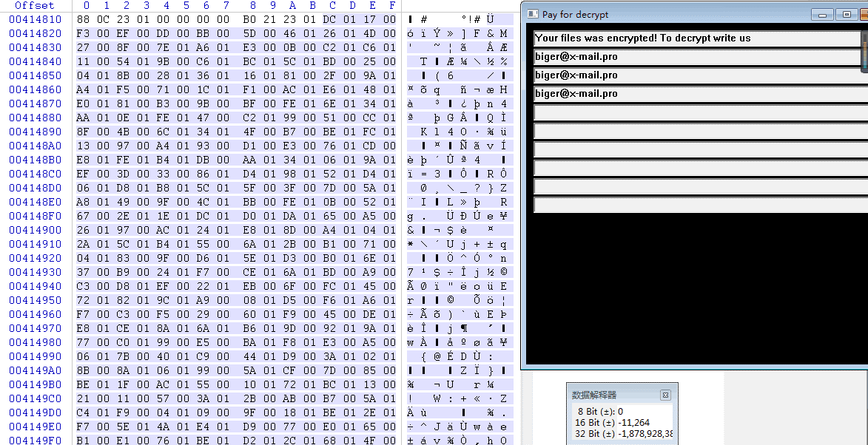Select offset row 004149F0
Viewport: 868px width, 445px height.
point(35,441)
